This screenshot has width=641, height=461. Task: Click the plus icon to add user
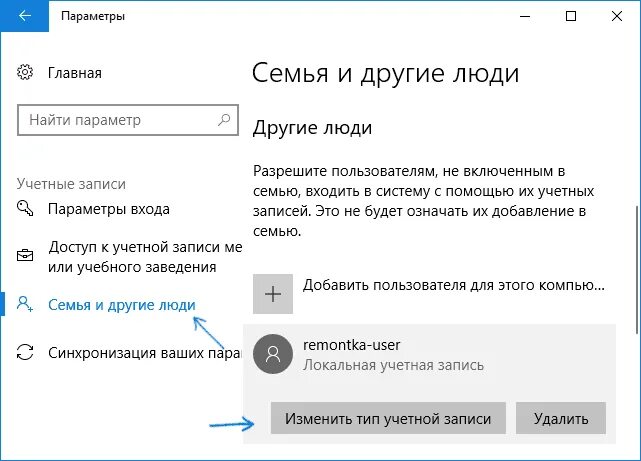(x=273, y=291)
